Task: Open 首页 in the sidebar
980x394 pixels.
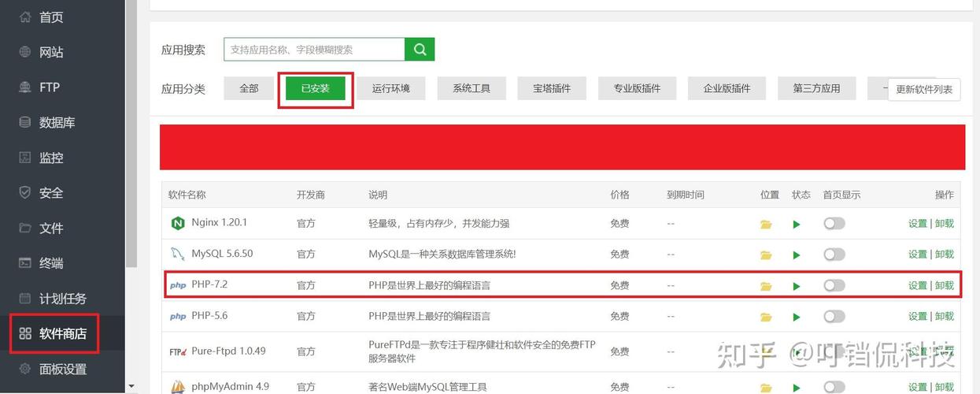Action: point(51,17)
